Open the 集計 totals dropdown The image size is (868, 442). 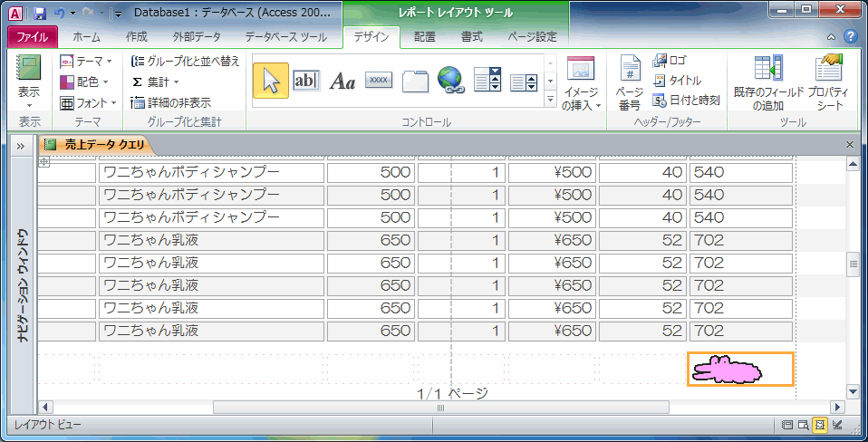click(155, 82)
